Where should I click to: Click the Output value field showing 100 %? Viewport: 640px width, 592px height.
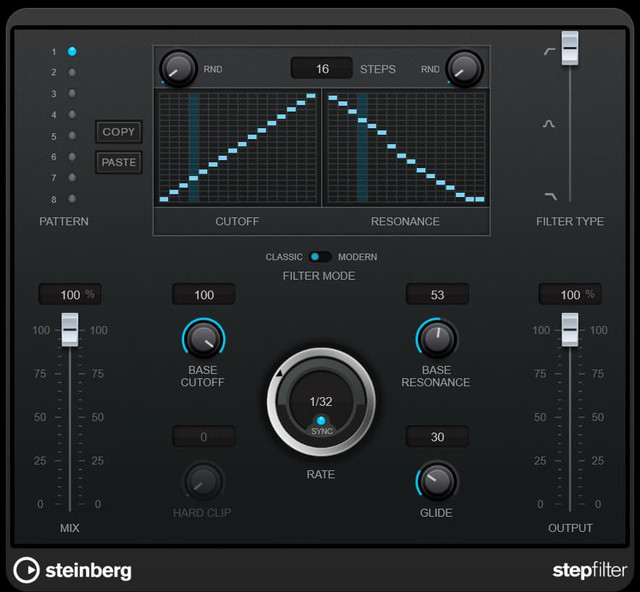coord(570,294)
